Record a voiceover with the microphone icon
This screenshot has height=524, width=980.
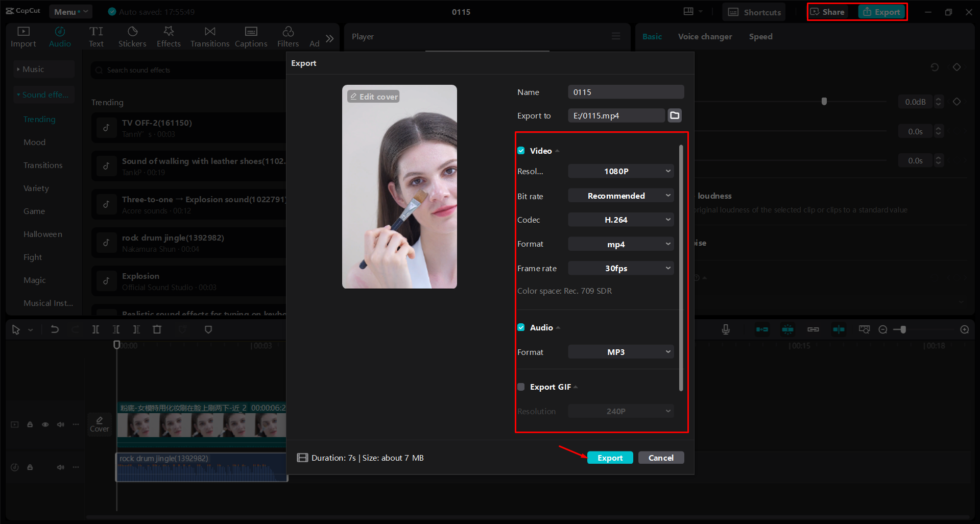click(726, 329)
